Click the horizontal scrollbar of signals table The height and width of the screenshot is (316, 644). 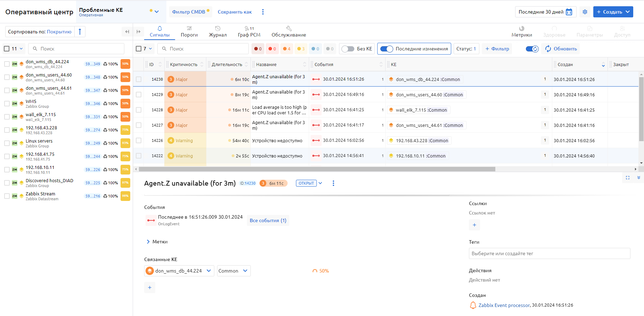tap(317, 169)
